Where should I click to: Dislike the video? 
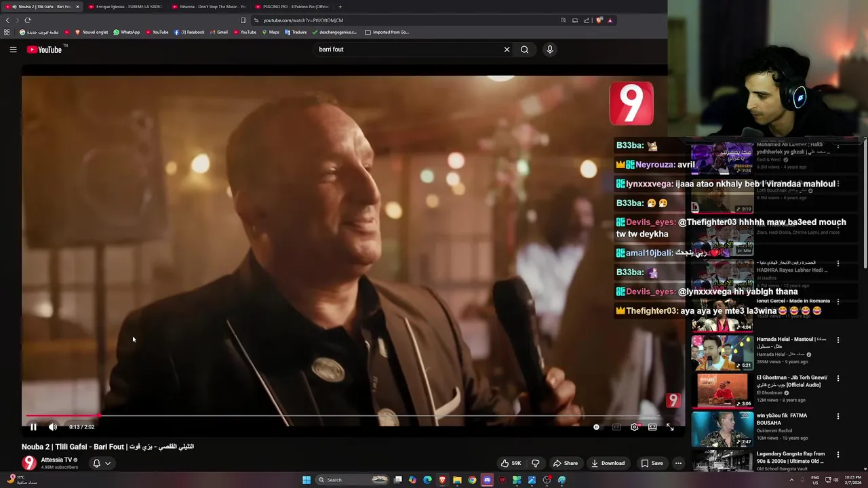pos(536,464)
